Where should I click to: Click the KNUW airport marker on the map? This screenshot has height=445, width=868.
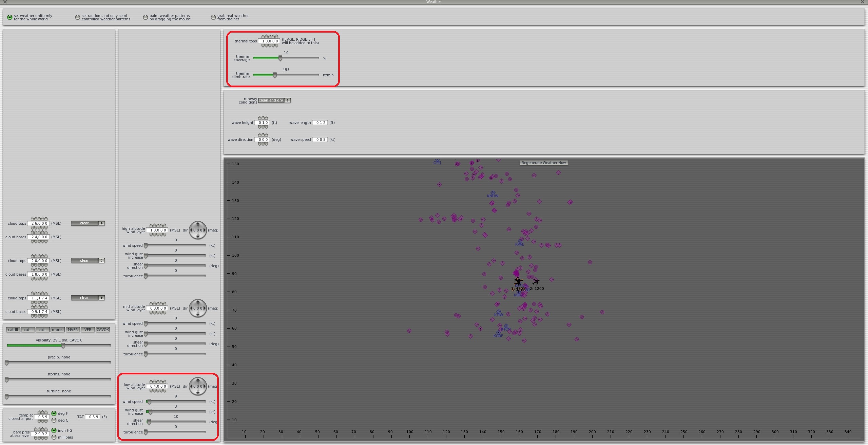[x=493, y=192]
